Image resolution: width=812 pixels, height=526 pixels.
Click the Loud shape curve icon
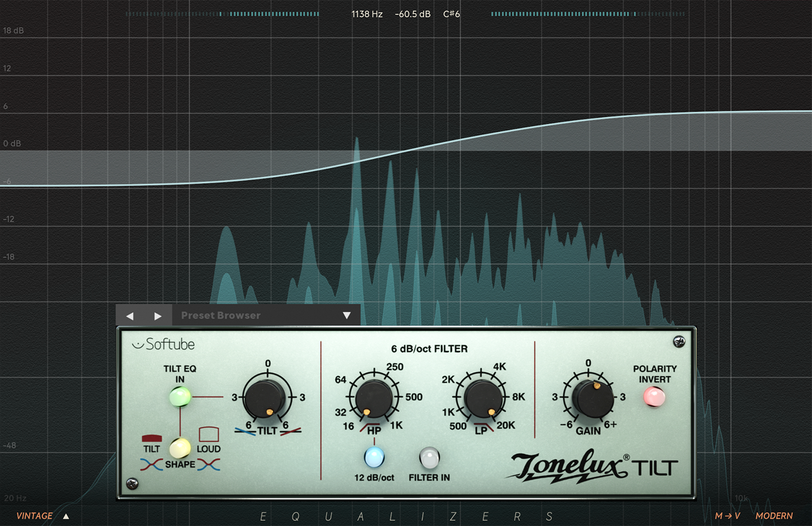point(208,435)
